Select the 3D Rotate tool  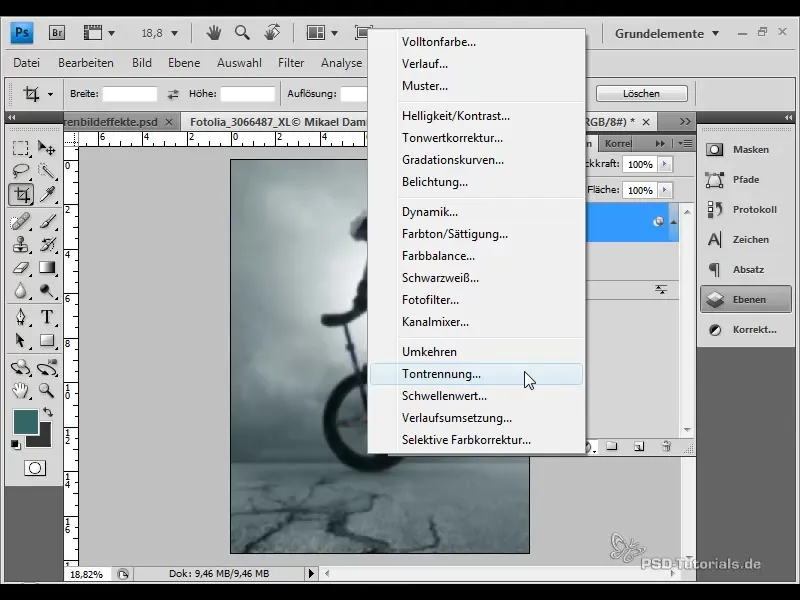click(x=20, y=367)
